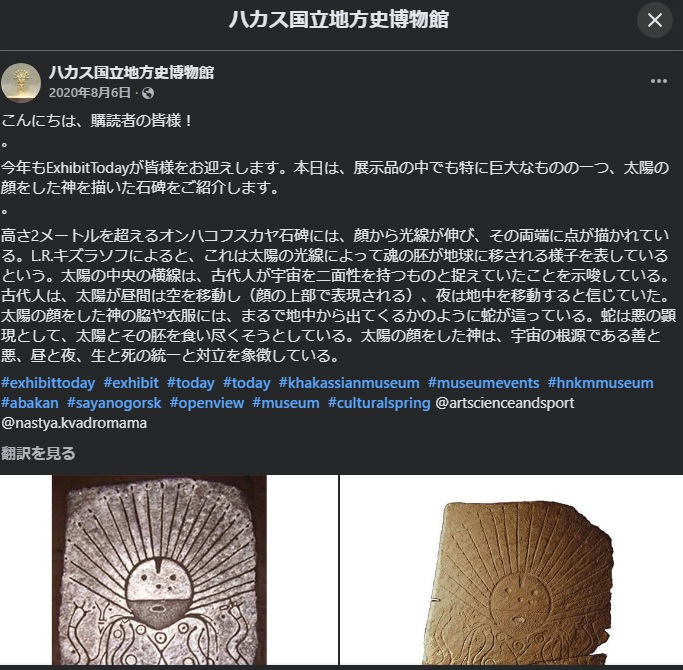Open the #culturalspring hashtag
The height and width of the screenshot is (670, 683).
point(379,403)
